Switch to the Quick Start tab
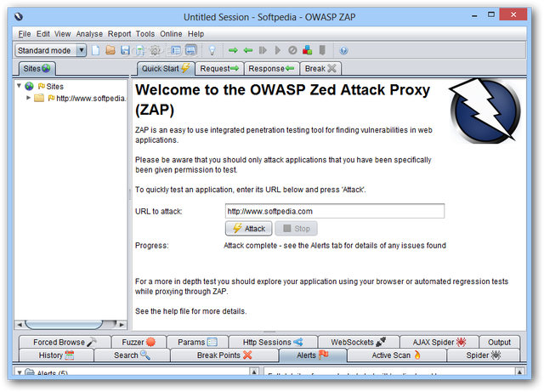544x392 pixels. pos(166,68)
